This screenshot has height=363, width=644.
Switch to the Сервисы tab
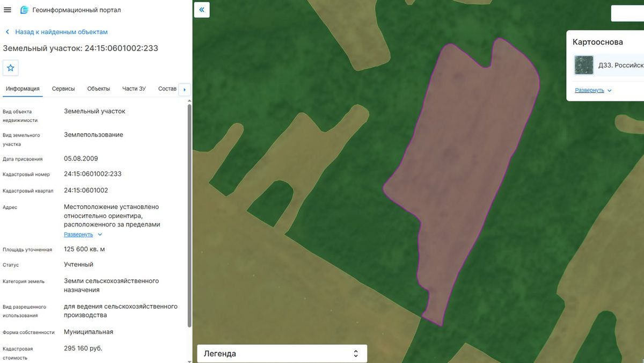point(63,89)
